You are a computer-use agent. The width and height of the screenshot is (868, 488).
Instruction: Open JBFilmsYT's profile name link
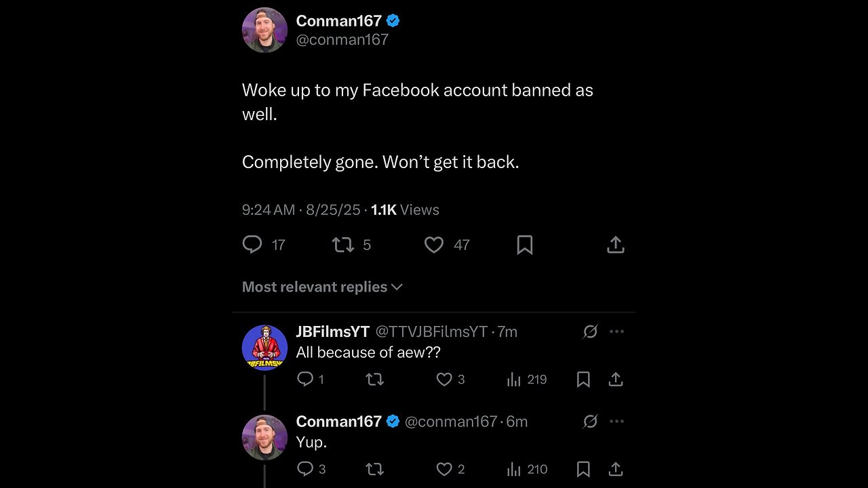coord(332,331)
